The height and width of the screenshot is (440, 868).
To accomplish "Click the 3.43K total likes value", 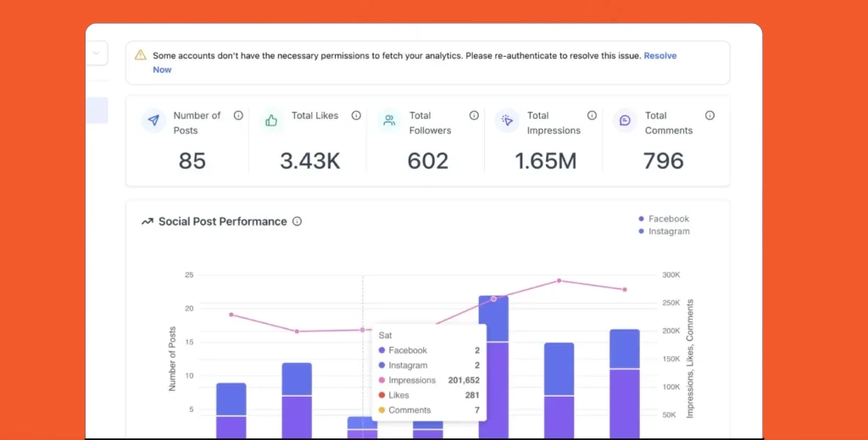I will point(310,161).
